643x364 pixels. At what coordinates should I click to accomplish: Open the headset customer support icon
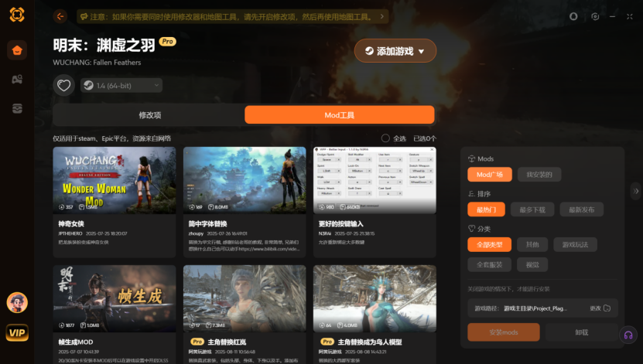click(628, 335)
